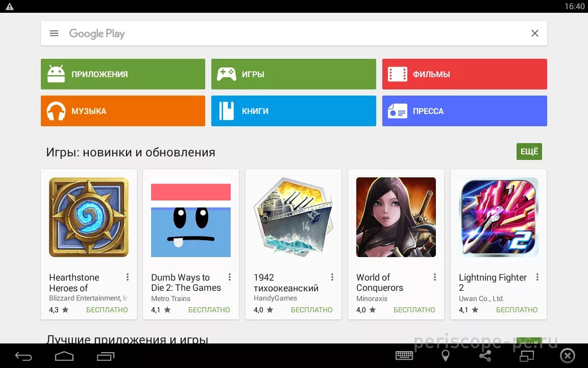Click Metro Trains developer name
Image resolution: width=588 pixels, height=368 pixels.
[170, 298]
